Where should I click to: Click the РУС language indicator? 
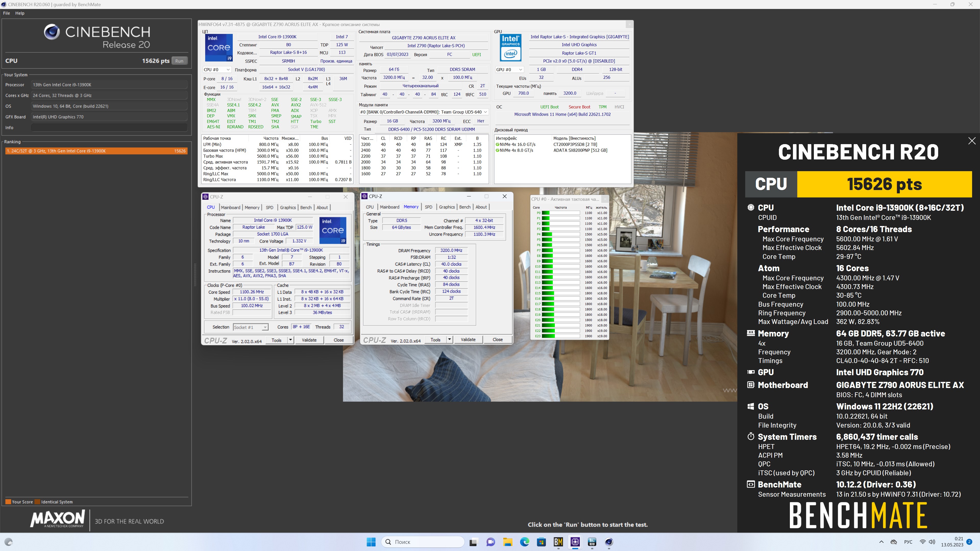coord(909,542)
